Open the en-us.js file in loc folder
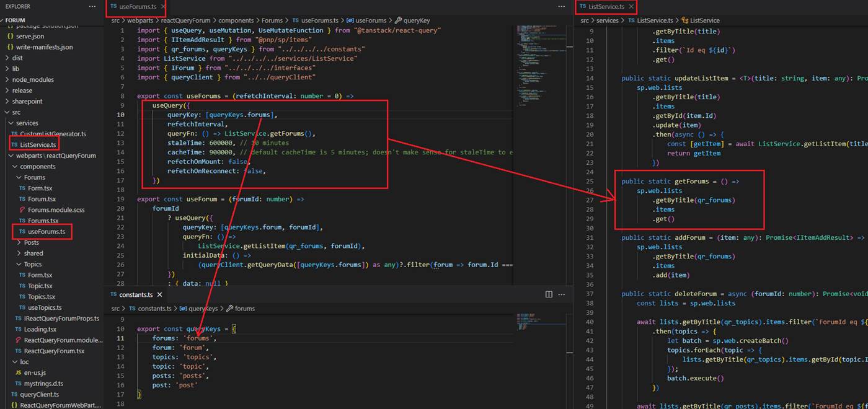The height and width of the screenshot is (409, 868). coord(34,372)
